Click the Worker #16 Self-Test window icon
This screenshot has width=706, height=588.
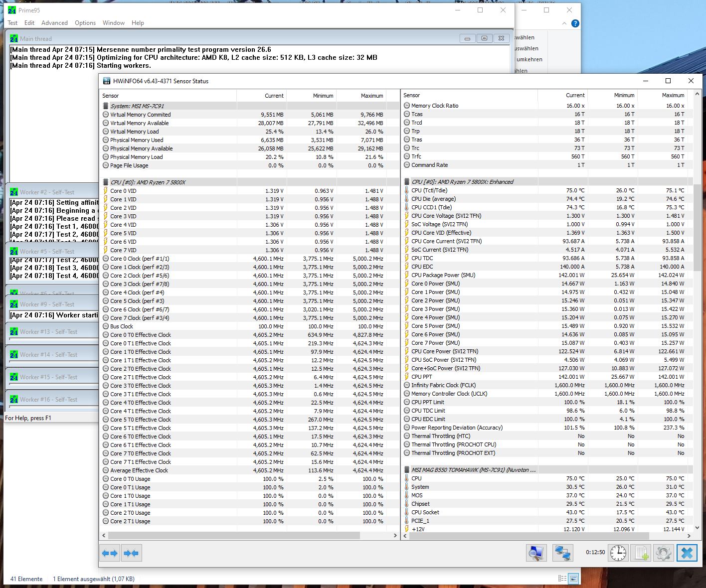coord(14,399)
